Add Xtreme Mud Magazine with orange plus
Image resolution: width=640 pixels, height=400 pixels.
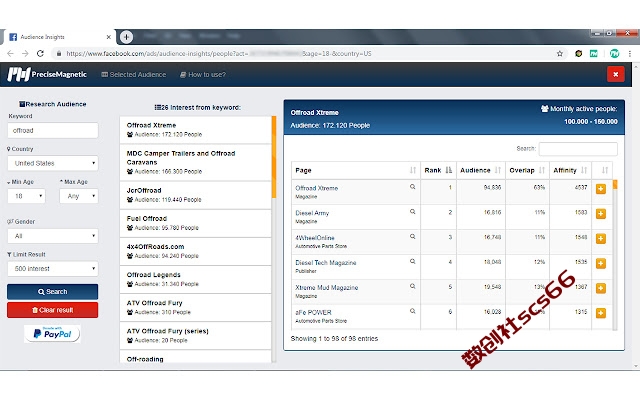(601, 289)
